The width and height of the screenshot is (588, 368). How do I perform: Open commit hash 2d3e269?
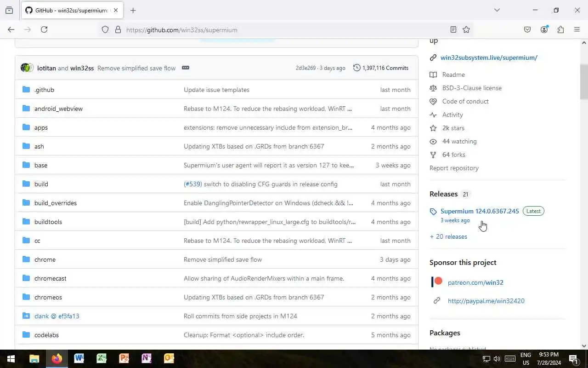coord(306,68)
